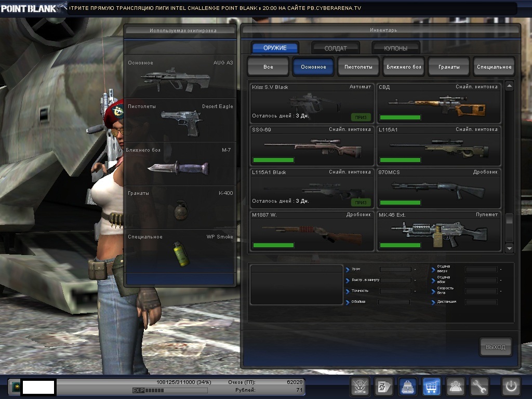Open the clan emblem menu icon
This screenshot has height=399, width=532.
(x=360, y=387)
